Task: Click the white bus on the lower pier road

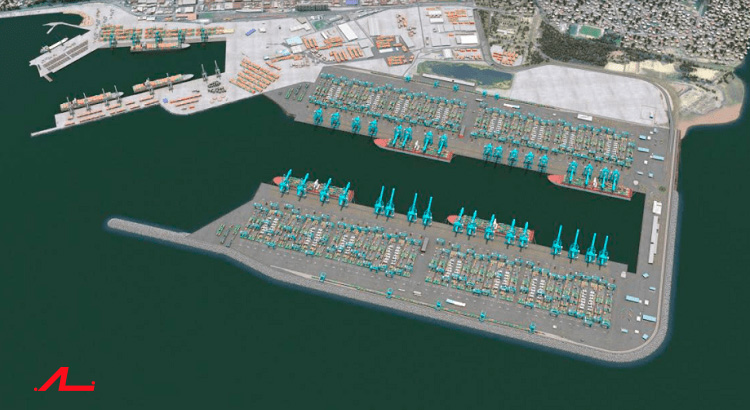Action: point(455,302)
